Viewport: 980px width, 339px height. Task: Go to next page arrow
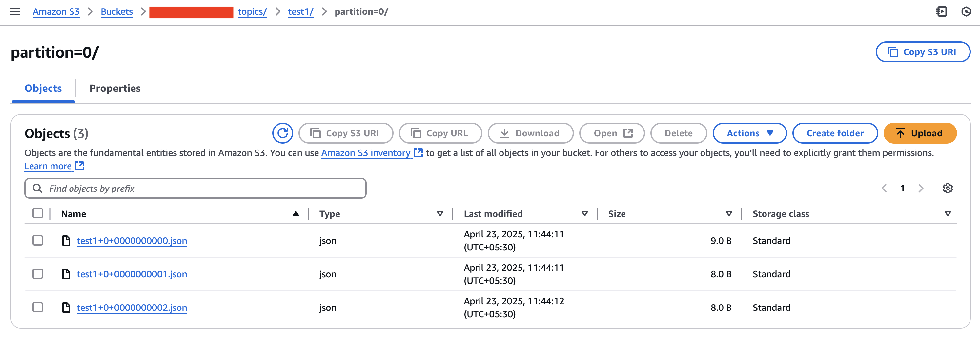pos(921,188)
